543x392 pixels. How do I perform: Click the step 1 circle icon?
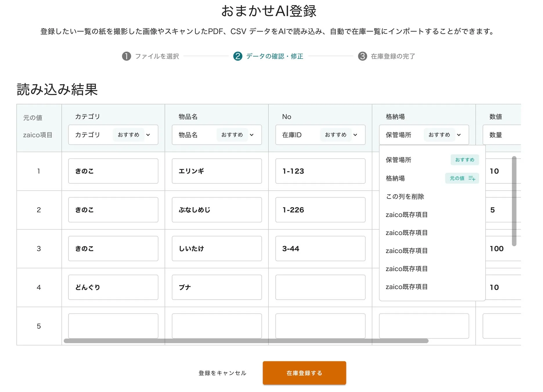[126, 56]
